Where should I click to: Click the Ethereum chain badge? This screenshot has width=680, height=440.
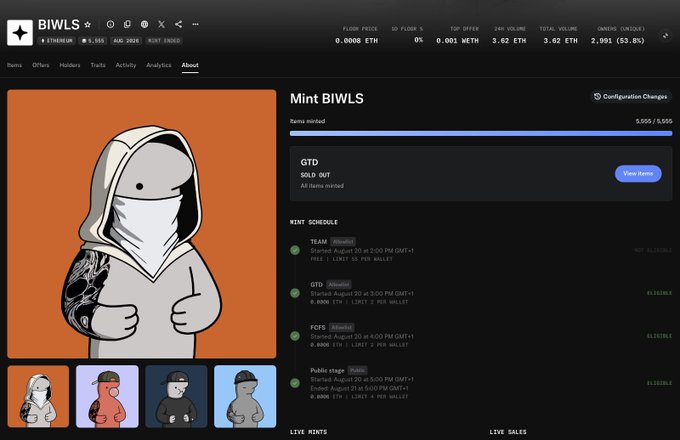(x=57, y=41)
